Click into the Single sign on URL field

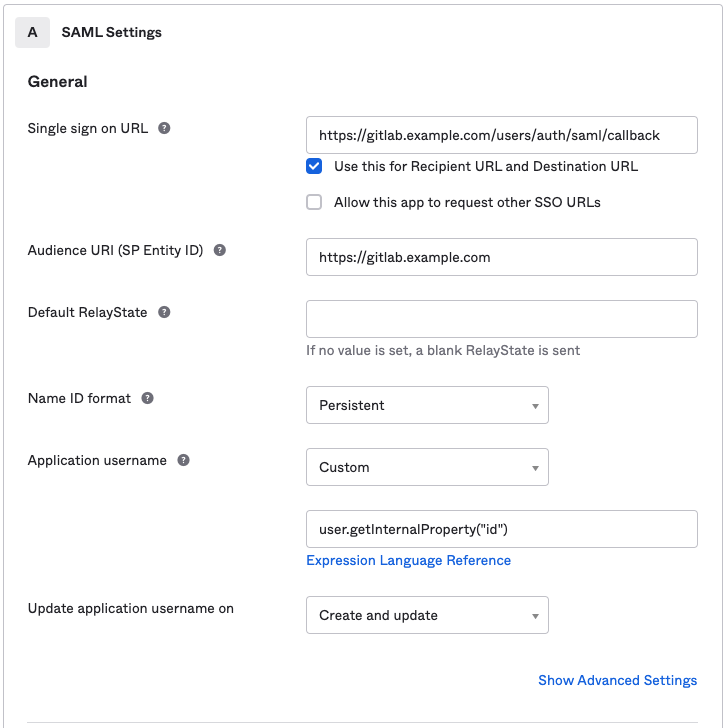point(501,135)
